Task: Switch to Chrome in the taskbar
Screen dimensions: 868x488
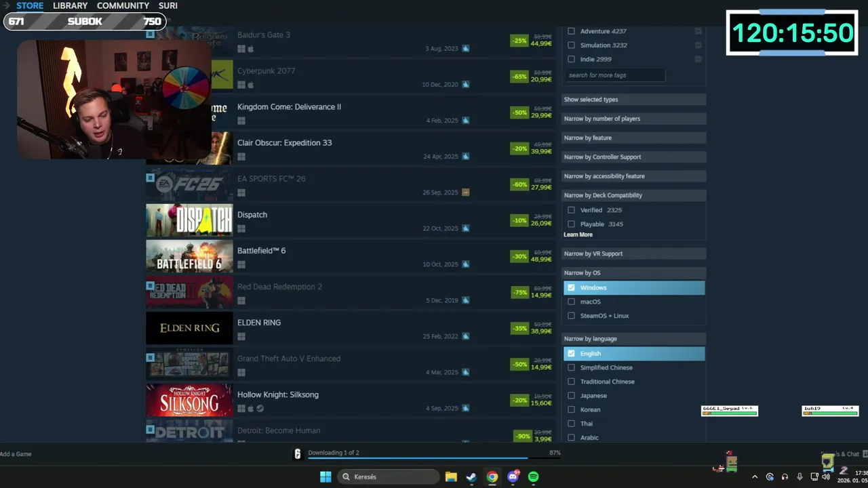Action: pyautogui.click(x=492, y=477)
